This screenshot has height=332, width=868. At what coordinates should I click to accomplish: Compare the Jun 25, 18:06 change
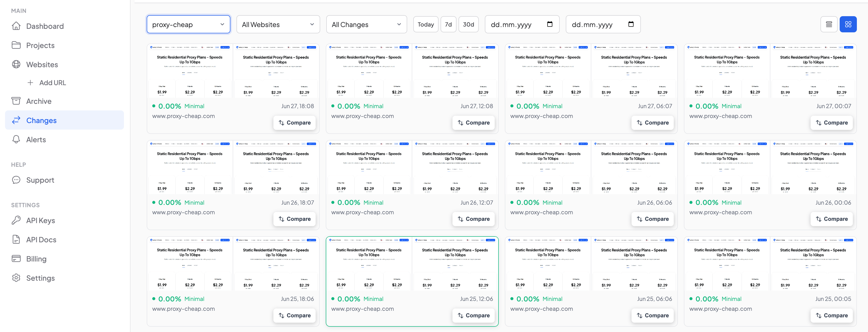pos(294,315)
